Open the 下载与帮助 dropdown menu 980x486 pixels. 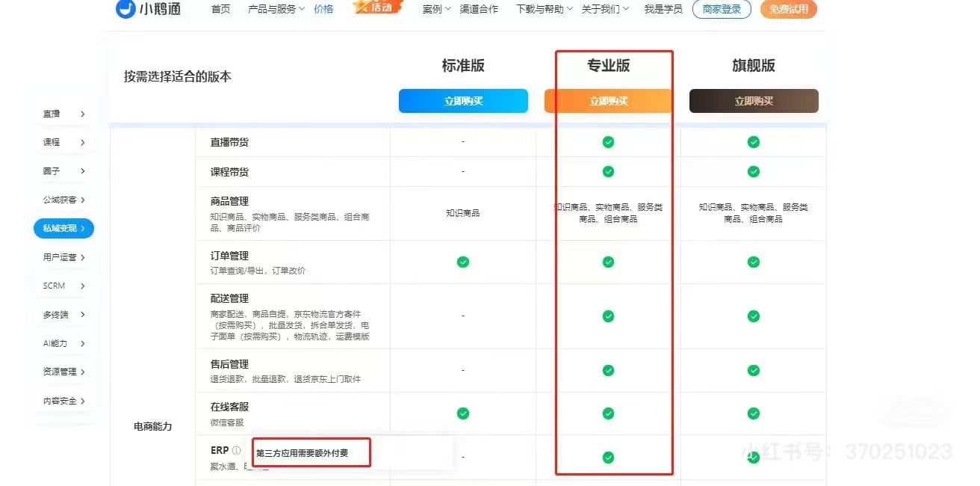point(545,9)
